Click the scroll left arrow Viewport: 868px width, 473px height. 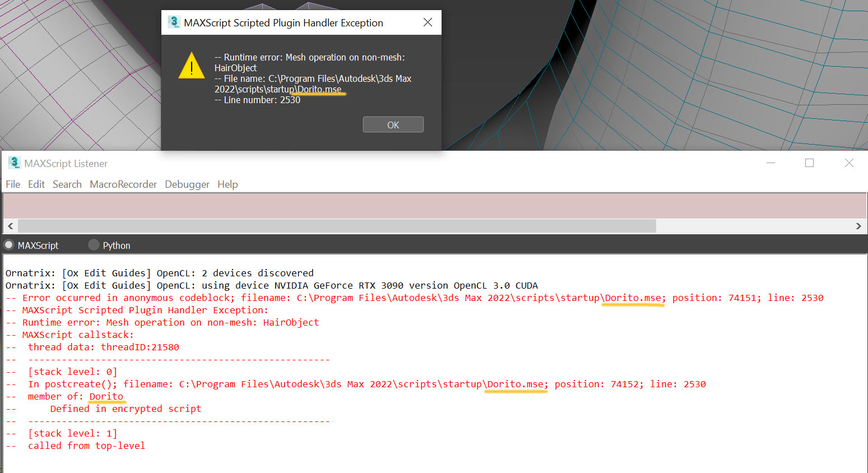10,226
